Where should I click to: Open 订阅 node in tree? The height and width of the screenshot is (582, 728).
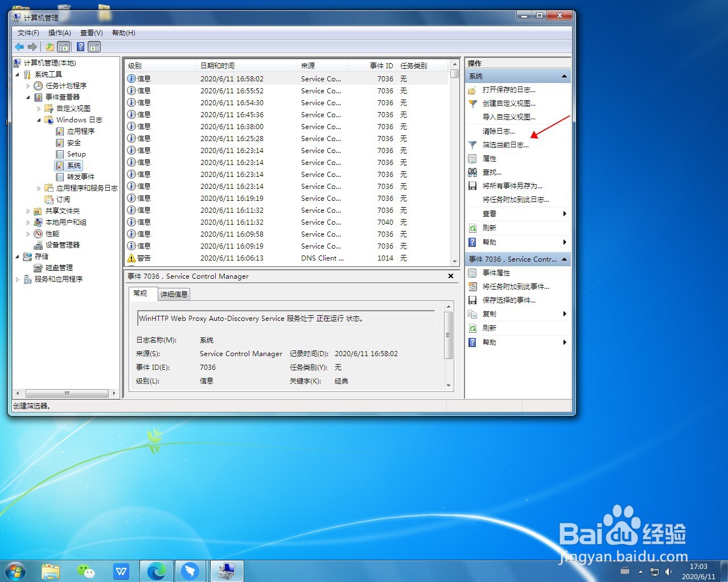(63, 200)
